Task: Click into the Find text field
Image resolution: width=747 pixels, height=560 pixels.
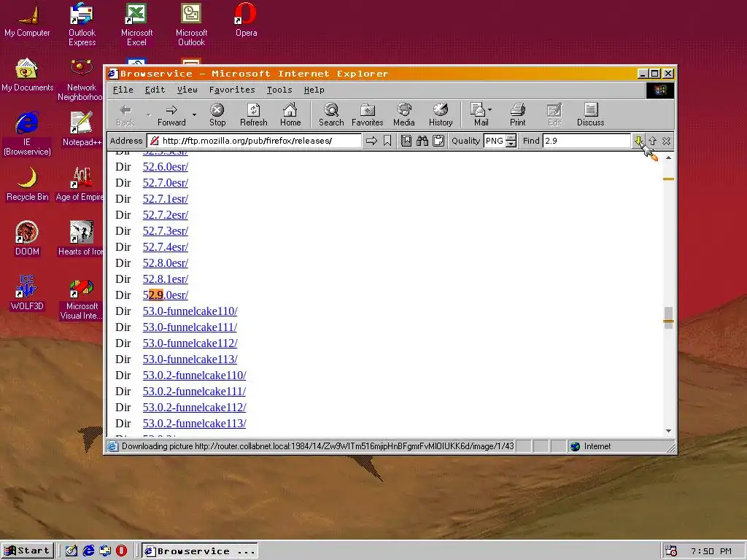Action: pyautogui.click(x=587, y=141)
